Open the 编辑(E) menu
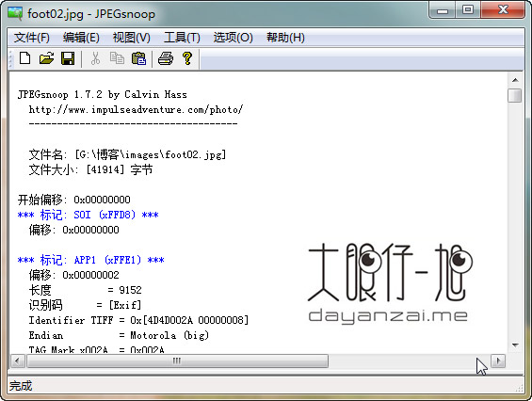 click(x=81, y=38)
